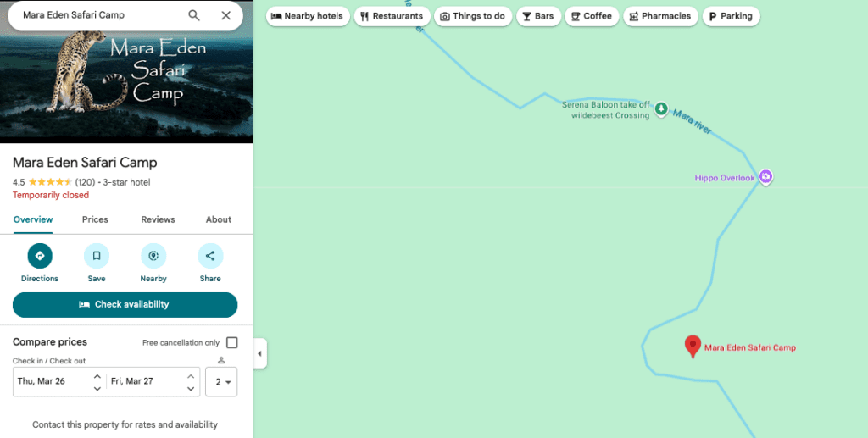
Task: Move the check-in date forward with the up arrow
Action: point(97,376)
